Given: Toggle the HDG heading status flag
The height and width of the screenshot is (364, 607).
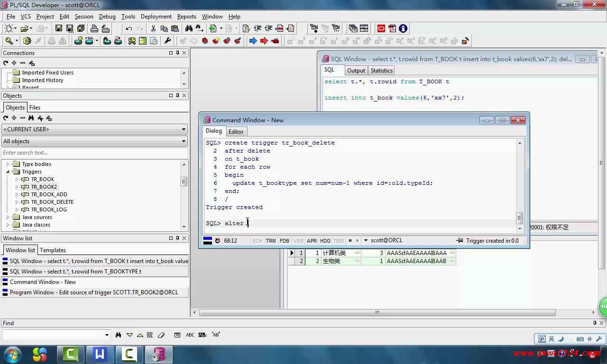Looking at the screenshot, I should [325, 241].
